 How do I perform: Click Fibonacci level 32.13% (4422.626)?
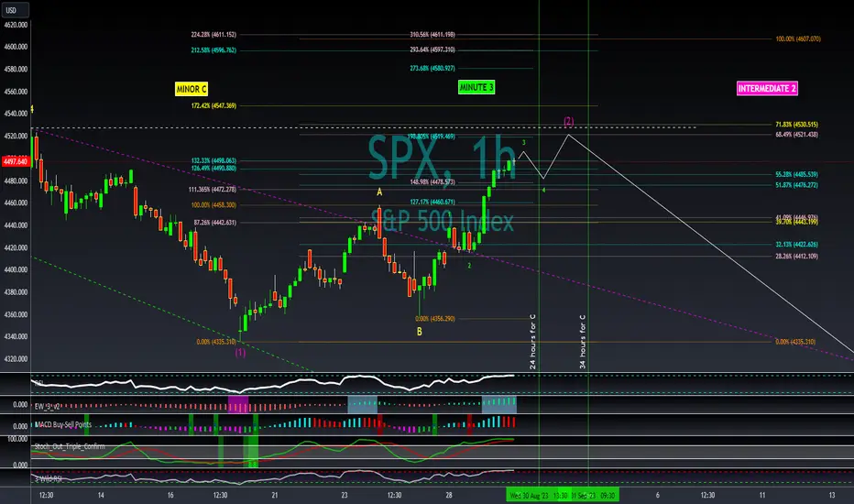click(797, 244)
